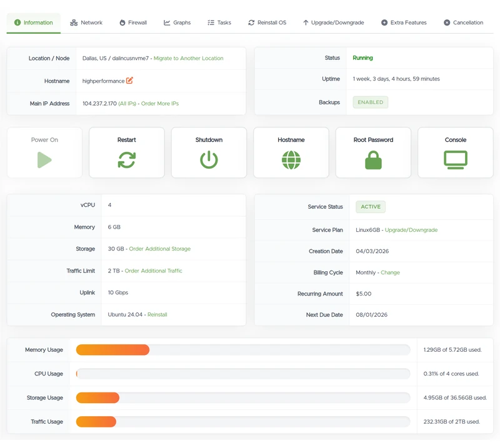Click the Restart card label
Screen dimensions: 500x448
tap(127, 140)
